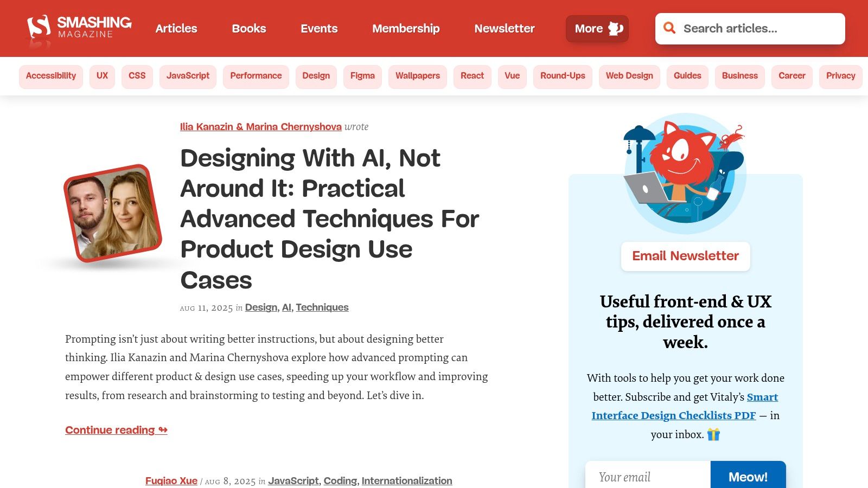Select the Figma category tag
868x488 pixels.
coord(362,76)
